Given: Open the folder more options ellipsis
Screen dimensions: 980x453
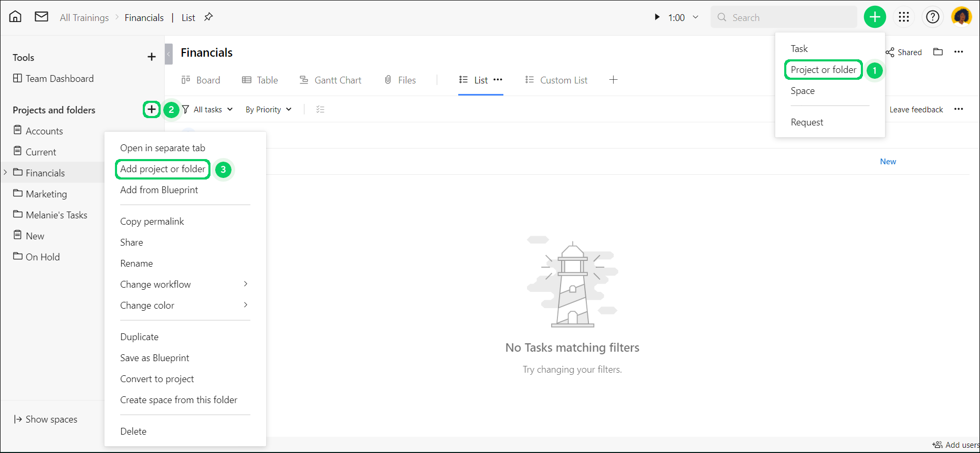Looking at the screenshot, I should [x=958, y=51].
